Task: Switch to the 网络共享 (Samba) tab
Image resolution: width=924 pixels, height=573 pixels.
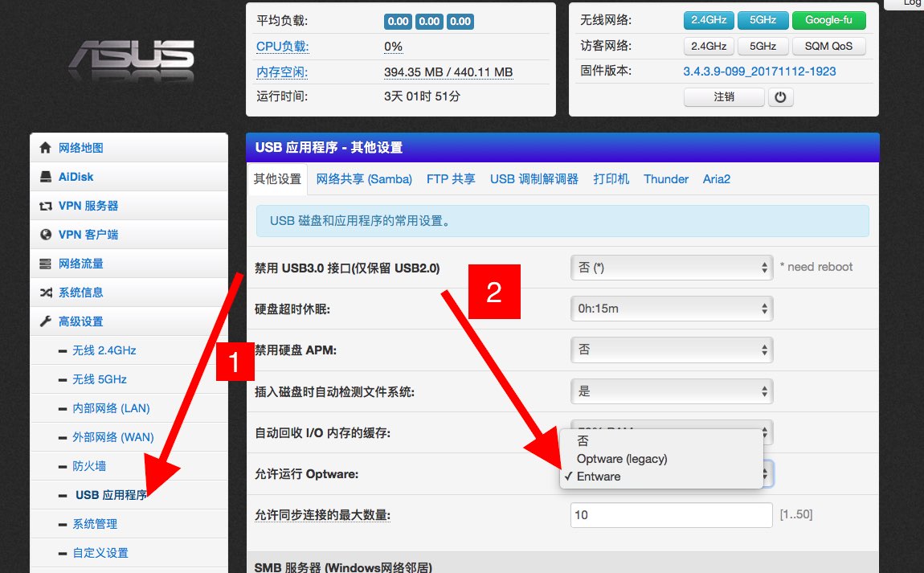Action: tap(364, 178)
